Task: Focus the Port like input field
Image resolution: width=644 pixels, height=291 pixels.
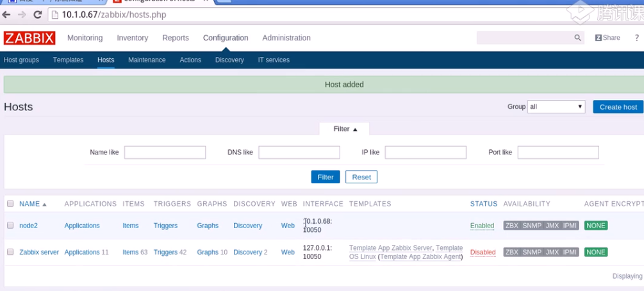Action: click(558, 153)
